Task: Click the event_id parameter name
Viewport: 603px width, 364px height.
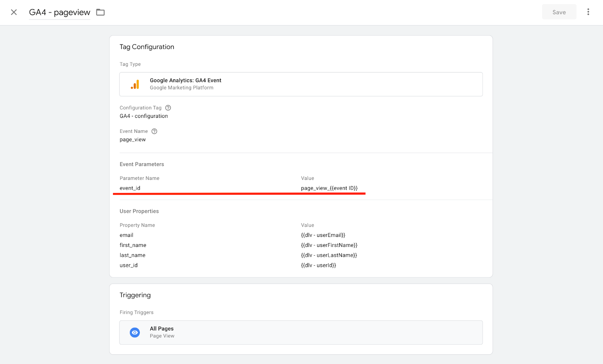Action: click(130, 188)
